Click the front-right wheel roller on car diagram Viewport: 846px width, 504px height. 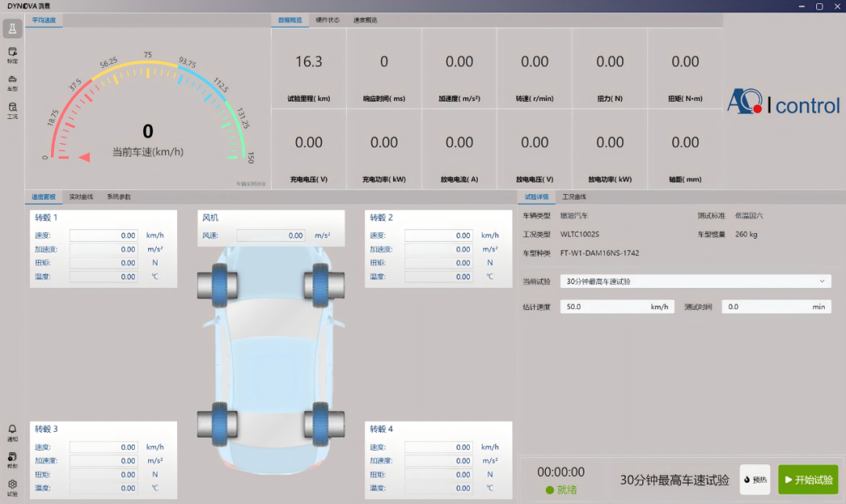tap(324, 285)
